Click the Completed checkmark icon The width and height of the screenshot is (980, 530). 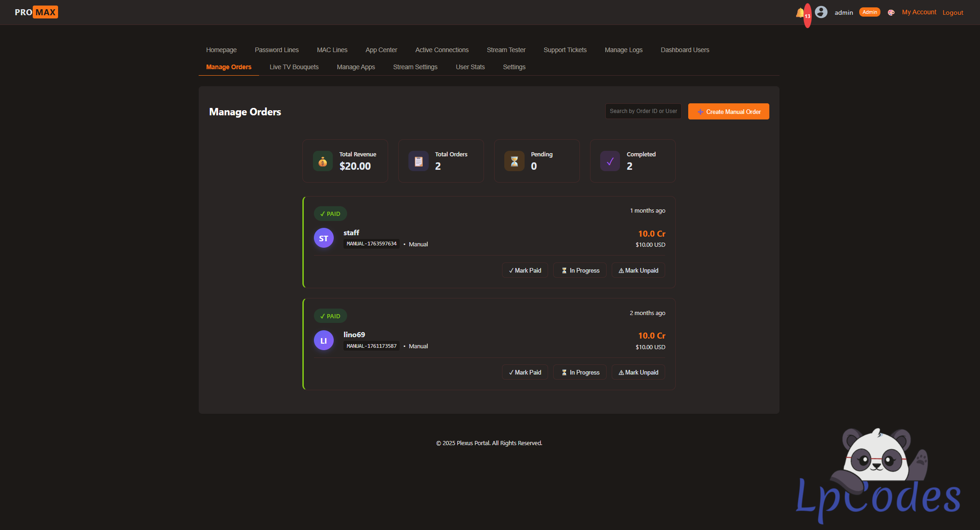point(610,161)
